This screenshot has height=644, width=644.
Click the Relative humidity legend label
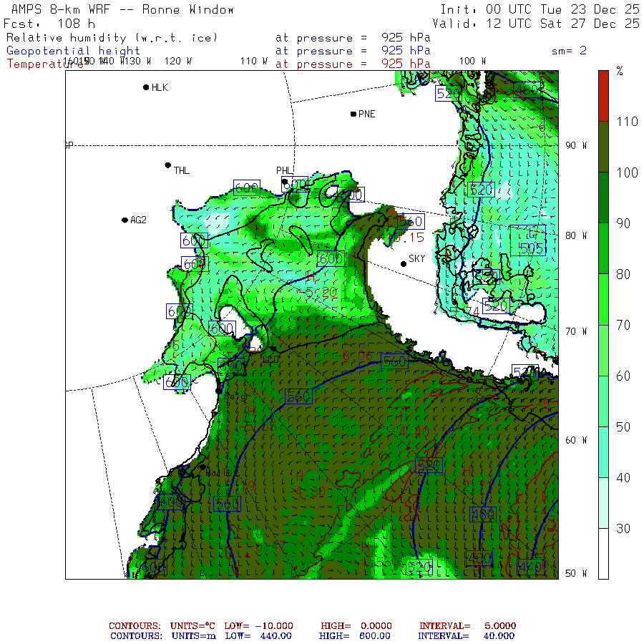click(112, 38)
